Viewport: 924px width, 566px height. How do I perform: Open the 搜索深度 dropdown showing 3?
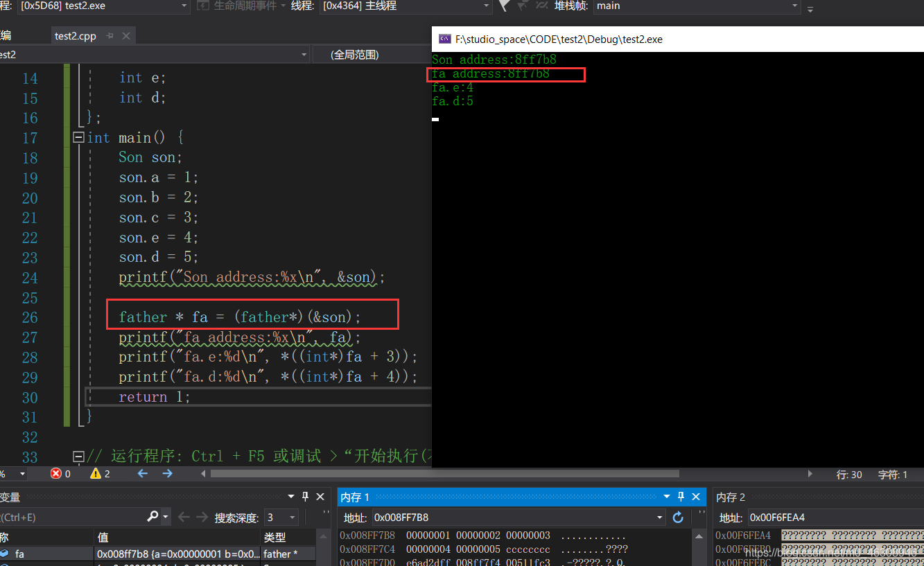281,518
